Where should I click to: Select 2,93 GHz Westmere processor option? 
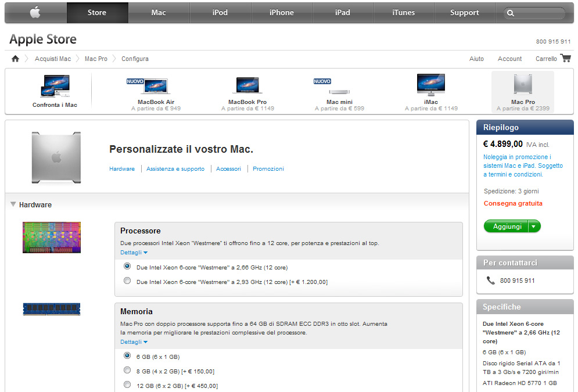127,280
